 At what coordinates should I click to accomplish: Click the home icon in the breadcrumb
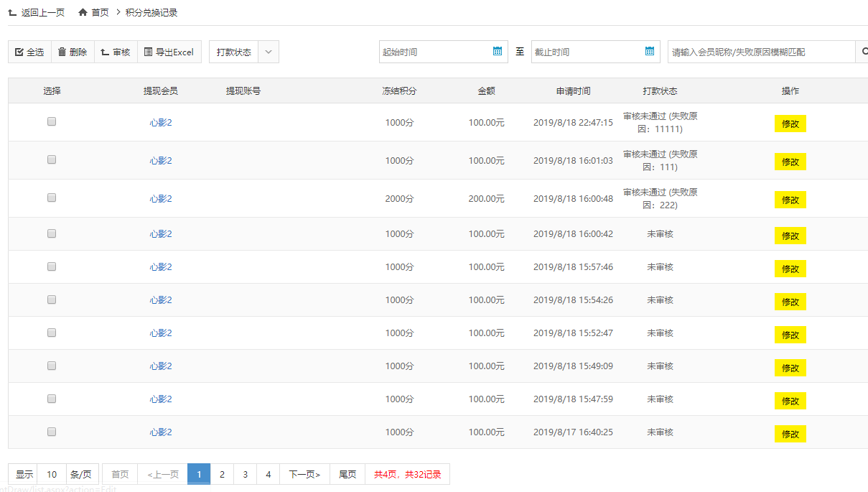coord(83,13)
